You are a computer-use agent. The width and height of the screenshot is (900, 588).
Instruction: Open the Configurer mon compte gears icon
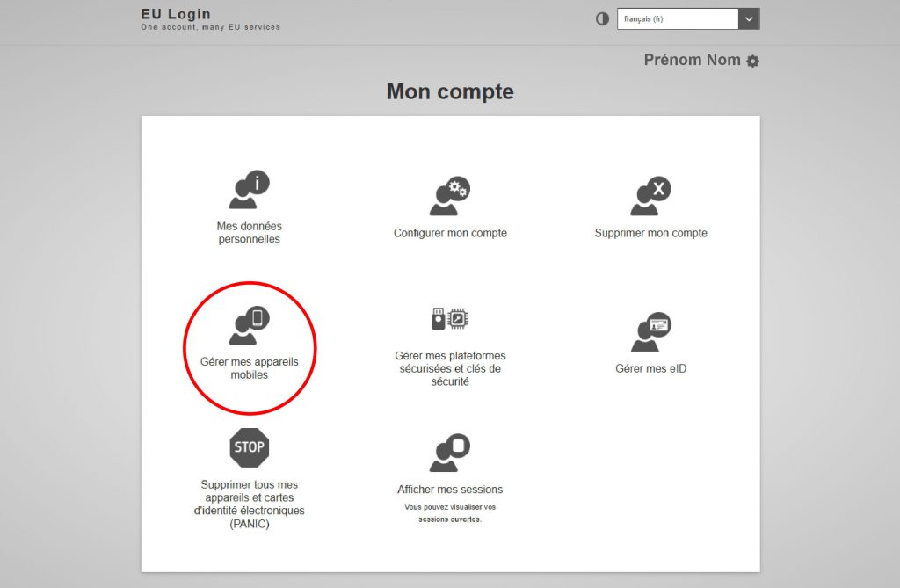(x=450, y=196)
